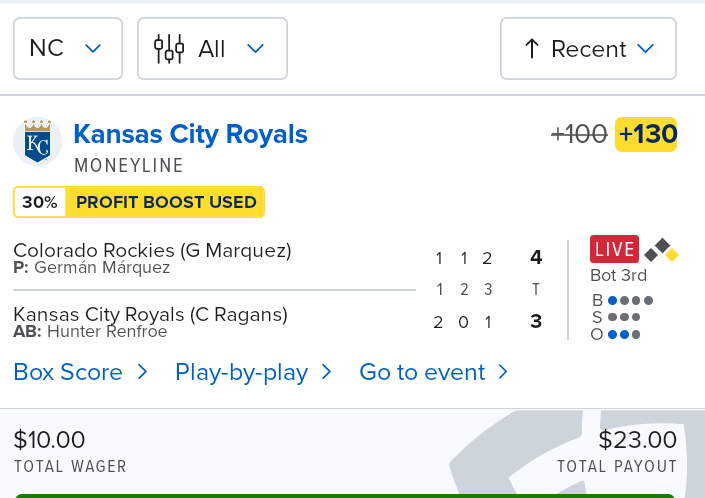Click the 30% Profit Boost Used badge
The width and height of the screenshot is (705, 498).
pos(139,202)
